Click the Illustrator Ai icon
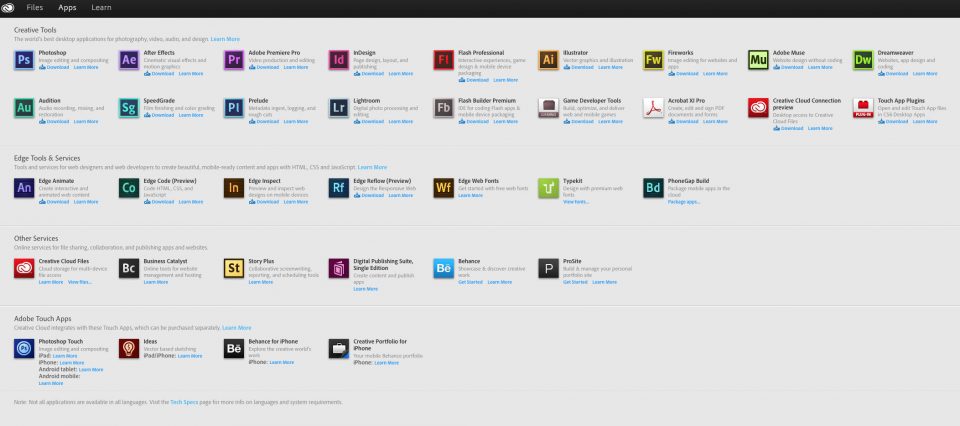This screenshot has width=960, height=426. (549, 60)
